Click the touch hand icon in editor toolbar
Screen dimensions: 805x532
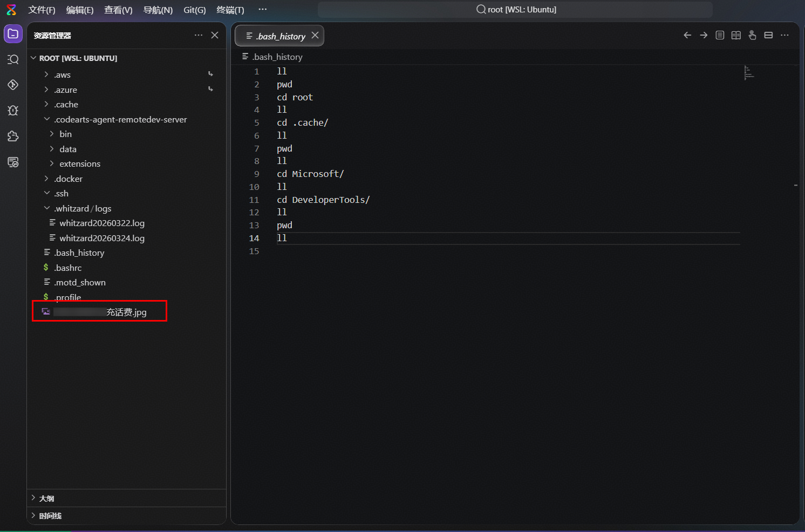[752, 35]
